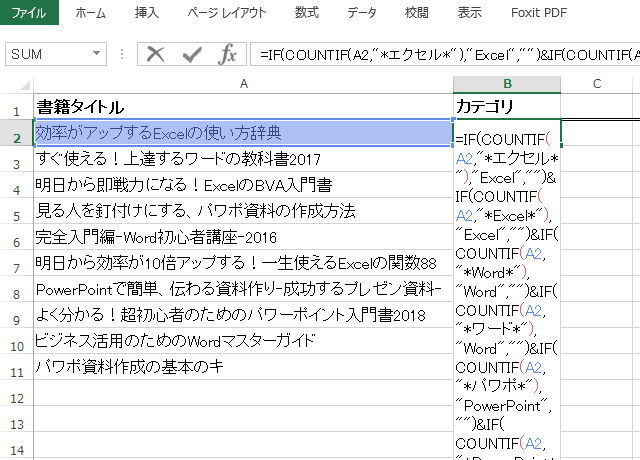Viewport: 640px width, 460px height.
Task: Confirm entry with the checkmark Enter icon
Action: (191, 54)
